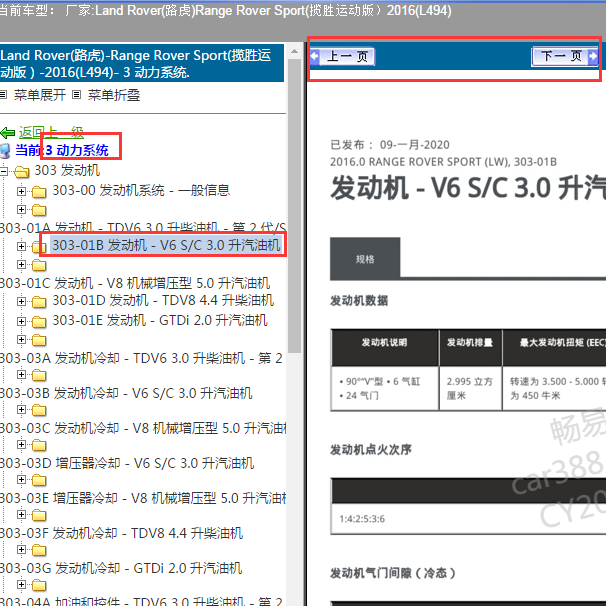Expand 303-01D 发动机 TDV8 4.4 node

(x=21, y=301)
